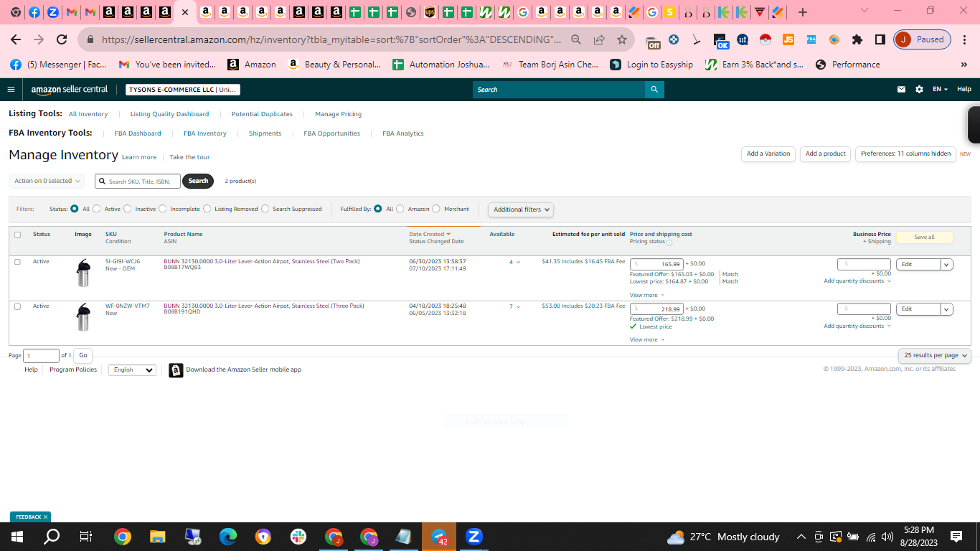
Task: Tick the select-all checkbox in the table header
Action: pyautogui.click(x=17, y=235)
